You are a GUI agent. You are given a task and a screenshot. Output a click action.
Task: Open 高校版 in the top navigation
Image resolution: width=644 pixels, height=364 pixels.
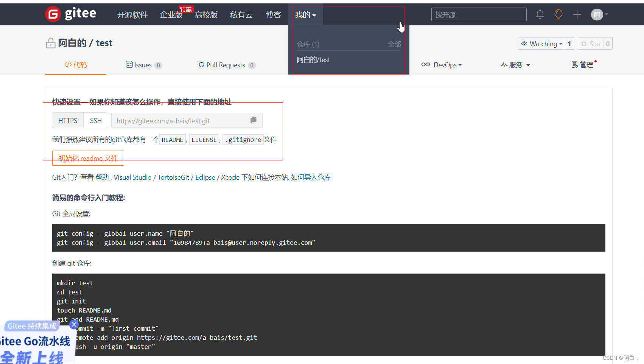click(x=207, y=15)
